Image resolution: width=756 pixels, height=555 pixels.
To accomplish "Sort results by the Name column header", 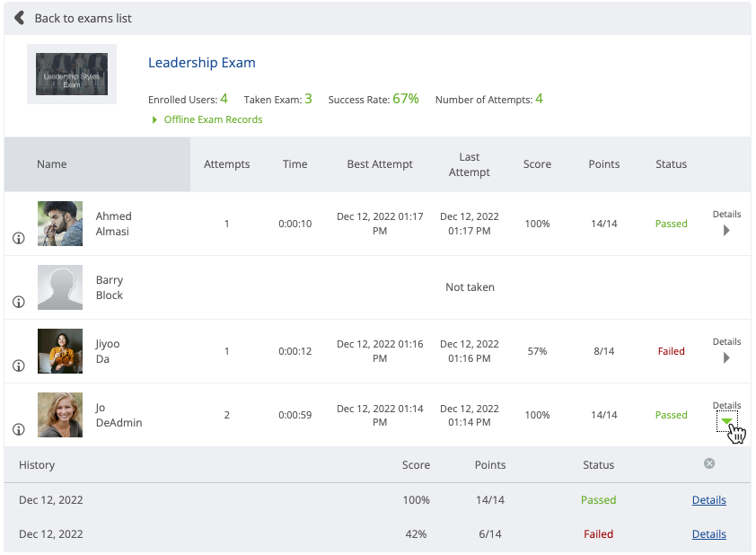I will point(51,164).
